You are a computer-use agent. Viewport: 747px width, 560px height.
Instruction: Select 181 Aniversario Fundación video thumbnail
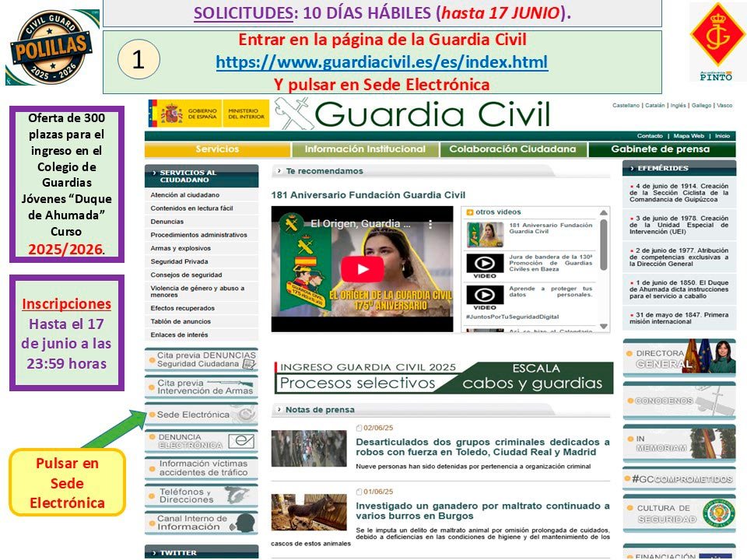(485, 234)
